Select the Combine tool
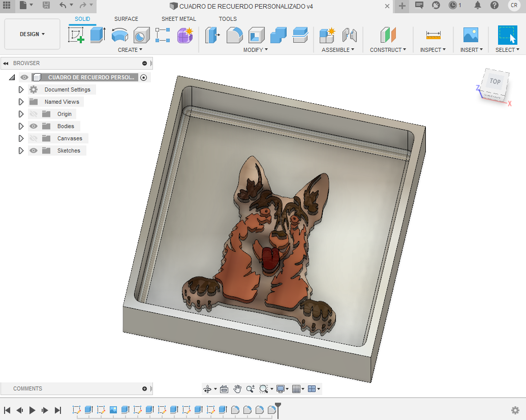This screenshot has height=420, width=526. coord(279,35)
